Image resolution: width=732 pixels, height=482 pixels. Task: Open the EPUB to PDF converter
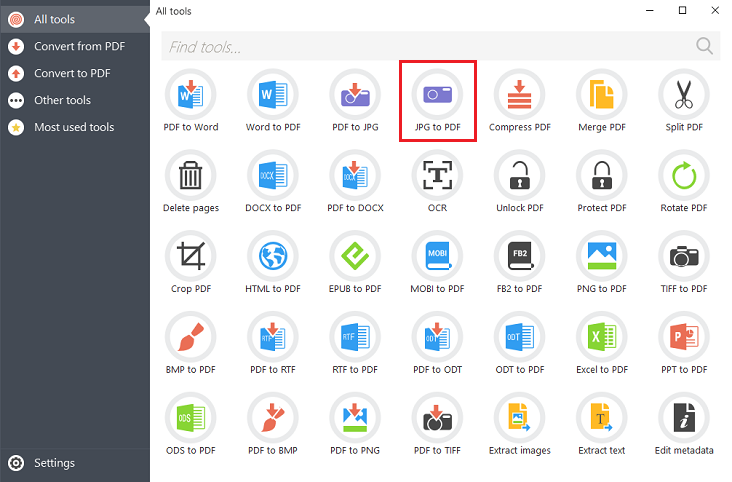tap(355, 263)
